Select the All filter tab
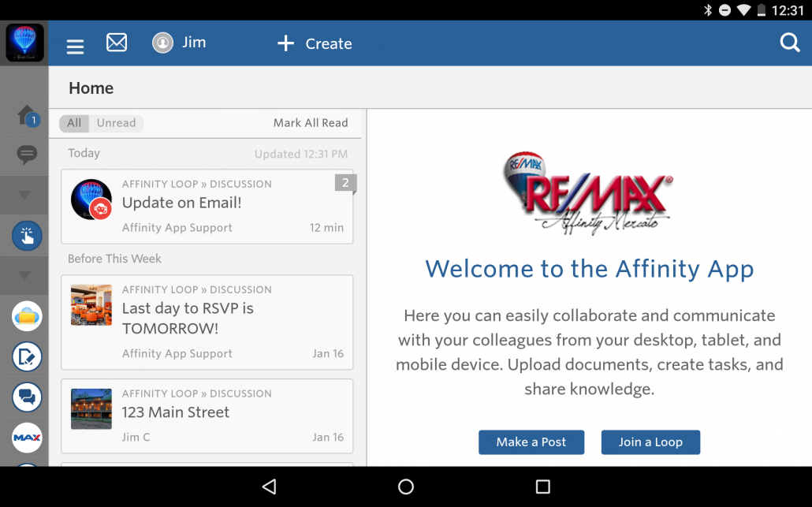 [74, 123]
